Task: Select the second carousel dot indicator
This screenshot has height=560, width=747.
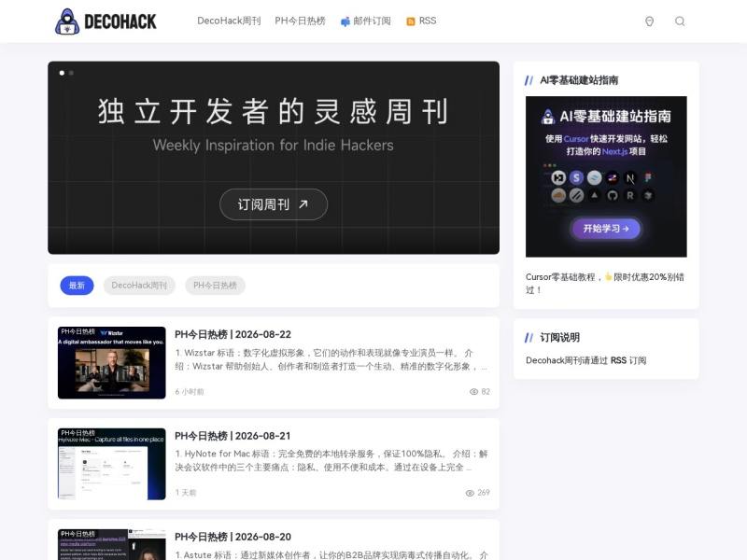Action: 71,73
